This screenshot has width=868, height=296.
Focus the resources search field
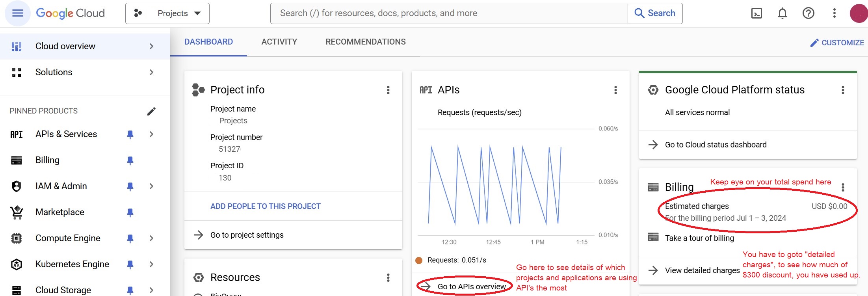point(449,13)
